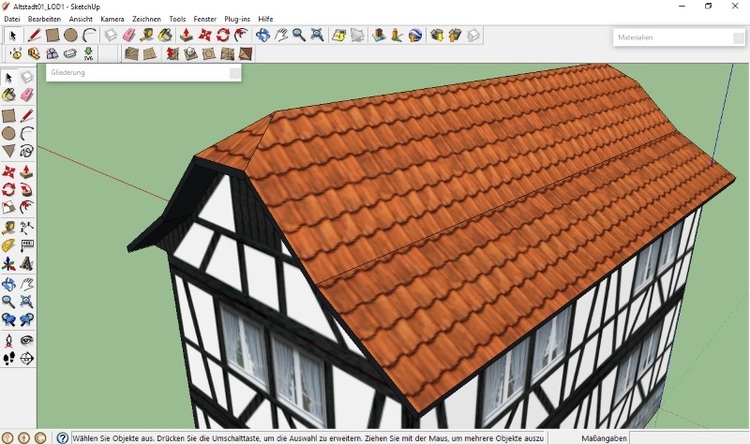Select the Position Camera tool
Viewport: 750px width, 444px height.
coord(9,340)
